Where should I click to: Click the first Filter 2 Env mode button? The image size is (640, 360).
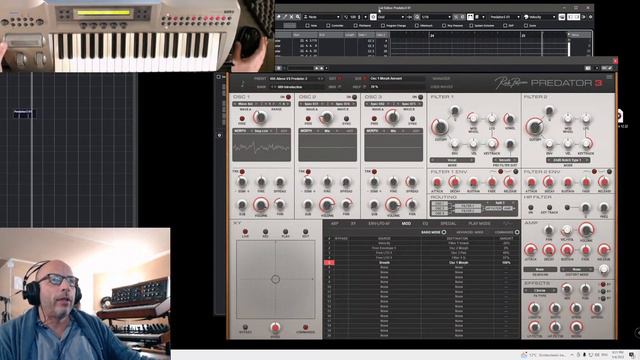594,171
